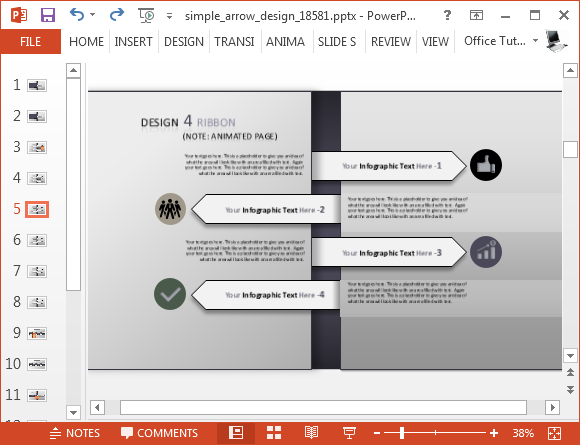Screen dimensions: 580x445
Task: Start slideshow from beginning icon
Action: (x=146, y=15)
